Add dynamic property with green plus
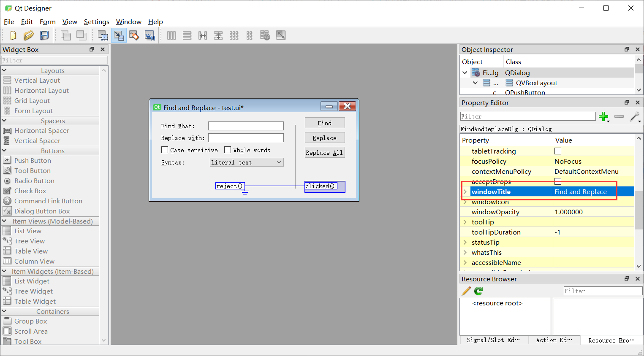644x356 pixels. click(x=604, y=117)
